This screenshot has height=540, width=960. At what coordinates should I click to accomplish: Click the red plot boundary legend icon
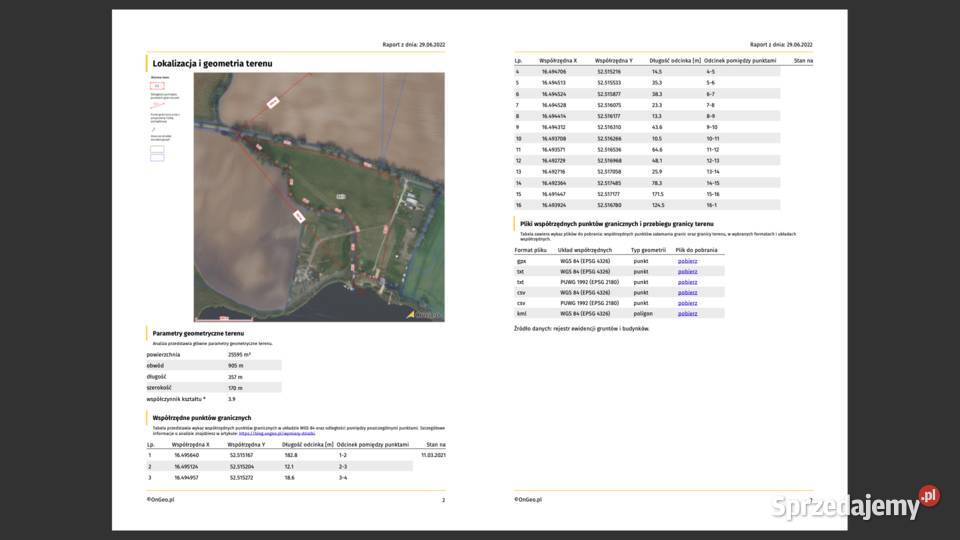coord(156,86)
